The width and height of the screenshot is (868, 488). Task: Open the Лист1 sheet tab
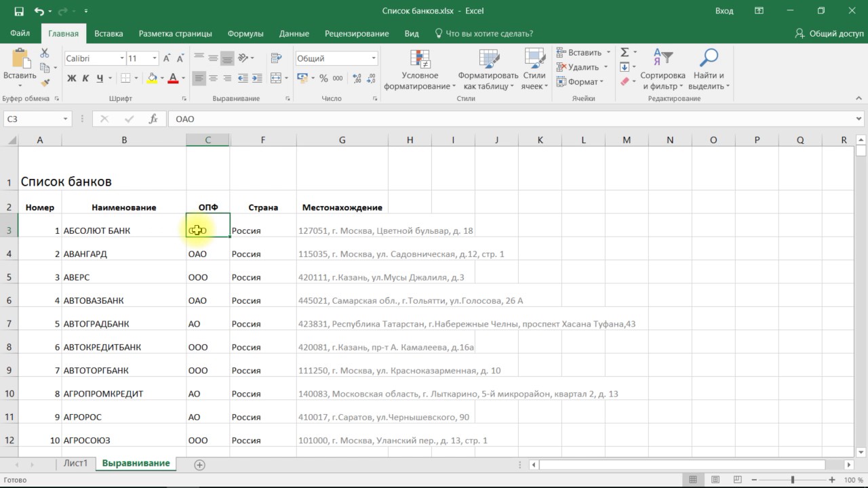75,464
